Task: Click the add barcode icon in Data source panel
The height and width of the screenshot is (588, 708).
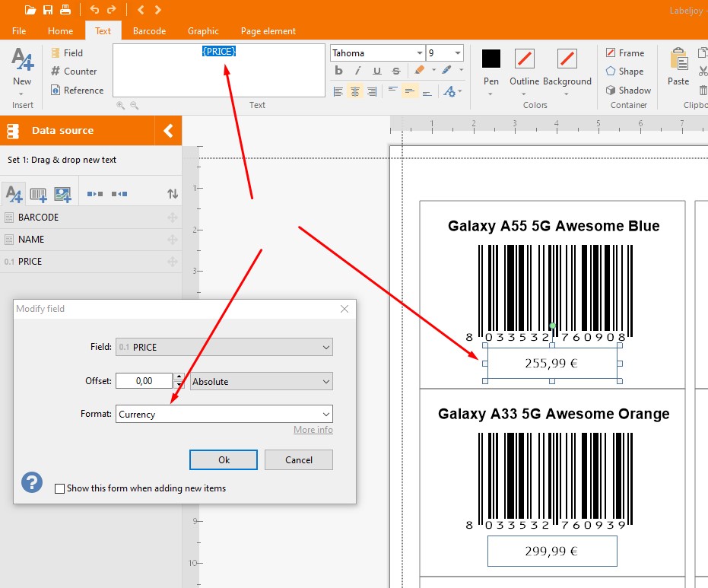Action: click(x=38, y=194)
